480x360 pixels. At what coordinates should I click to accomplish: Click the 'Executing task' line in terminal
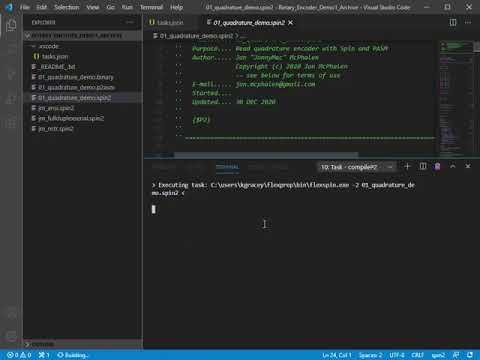[283, 189]
